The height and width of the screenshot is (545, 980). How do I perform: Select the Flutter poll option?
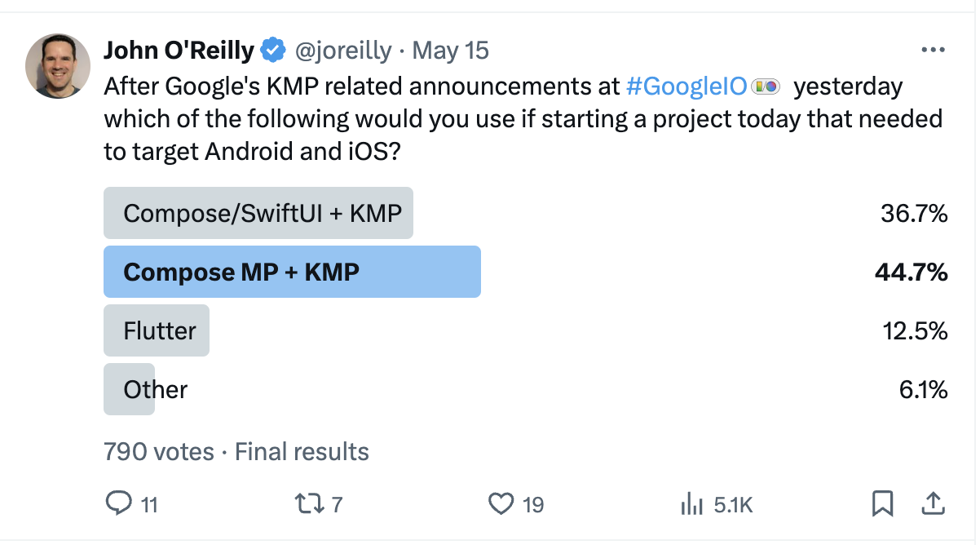[156, 330]
